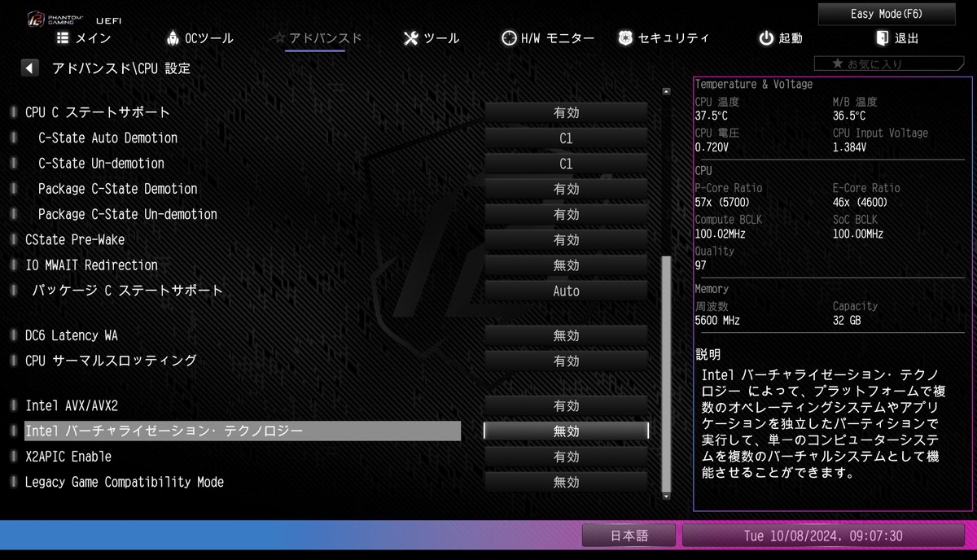
Task: Click the back arrow icon beside breadcrumb
Action: coord(30,68)
